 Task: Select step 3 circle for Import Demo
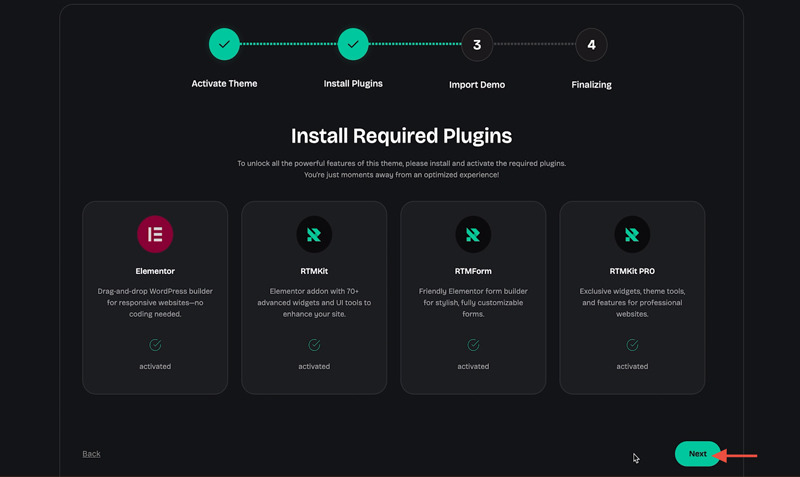click(x=477, y=45)
